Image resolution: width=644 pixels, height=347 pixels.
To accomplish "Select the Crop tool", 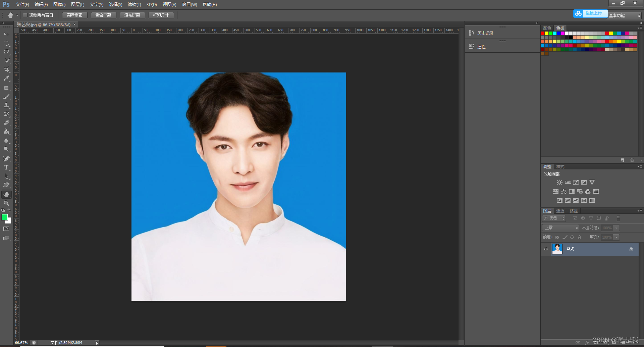I will [6, 69].
